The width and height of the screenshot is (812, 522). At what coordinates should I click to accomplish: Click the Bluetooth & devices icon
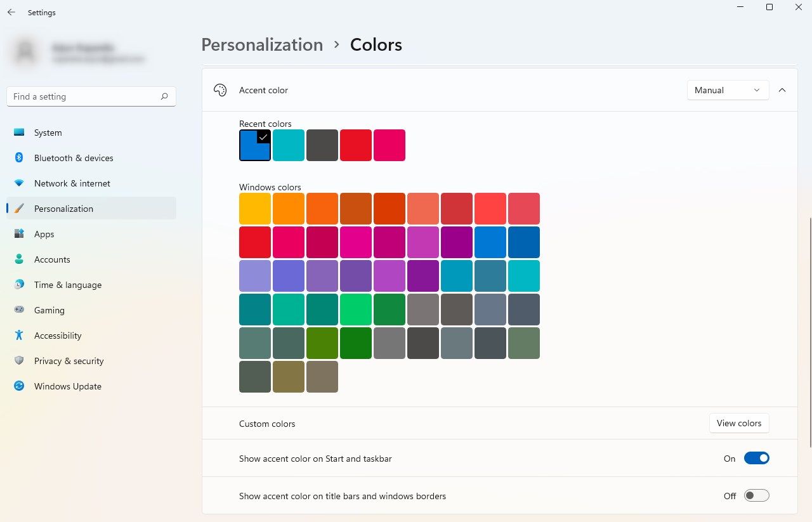tap(19, 158)
